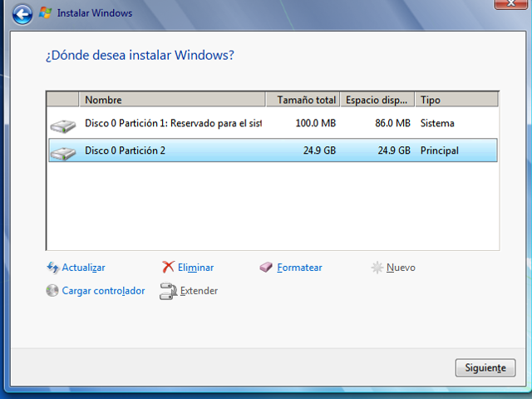Click the refresh icon beside Actualizar
This screenshot has height=399, width=532.
coord(53,268)
